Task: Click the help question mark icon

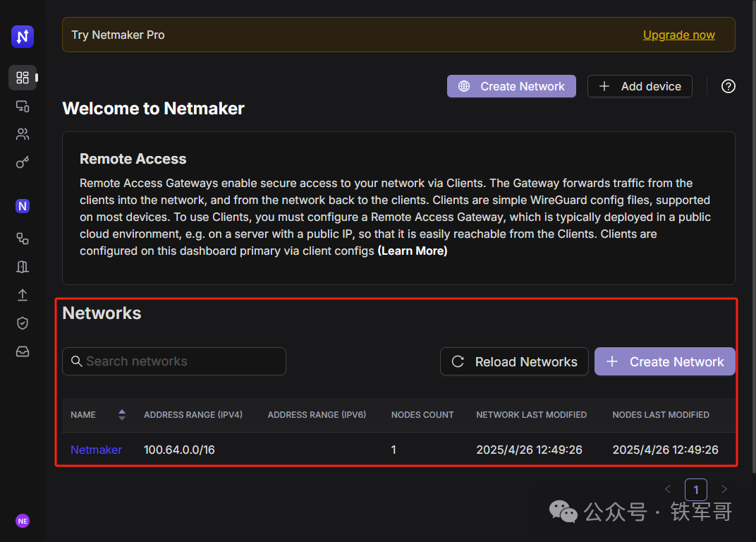Action: (x=728, y=86)
